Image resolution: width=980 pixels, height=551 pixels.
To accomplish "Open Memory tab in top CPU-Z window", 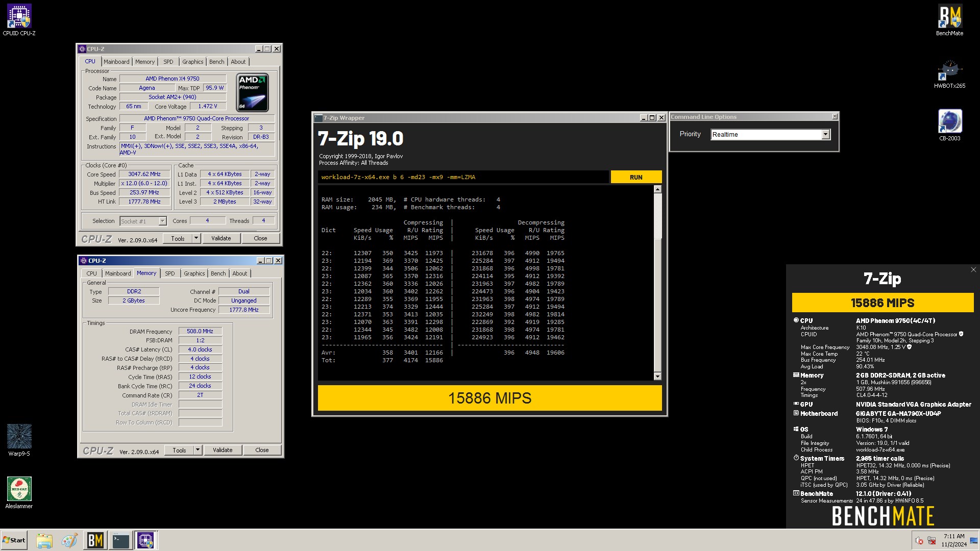I will pos(145,62).
